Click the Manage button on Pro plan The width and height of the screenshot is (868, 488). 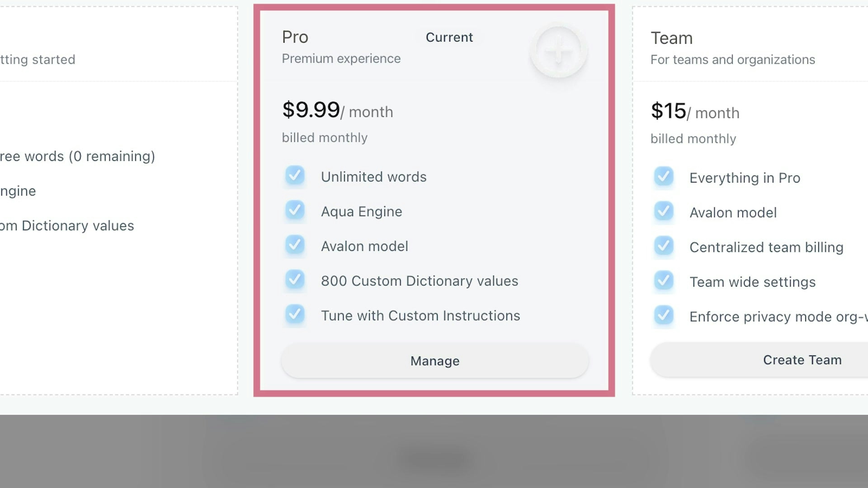tap(435, 361)
